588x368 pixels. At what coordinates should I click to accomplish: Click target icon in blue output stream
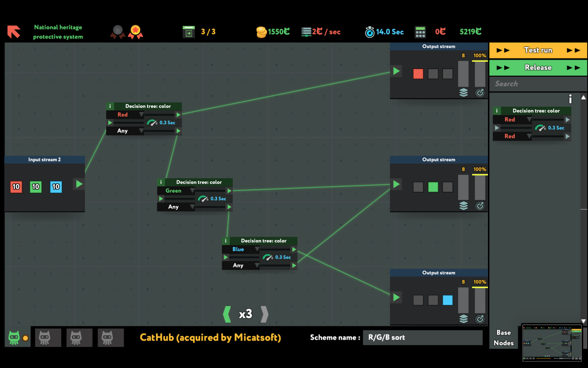[480, 319]
